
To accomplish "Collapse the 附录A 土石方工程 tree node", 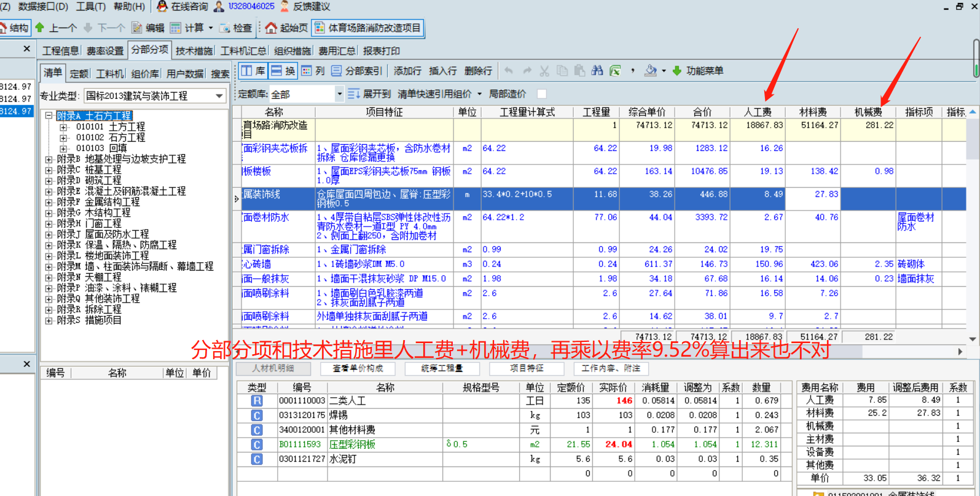I will coord(49,115).
